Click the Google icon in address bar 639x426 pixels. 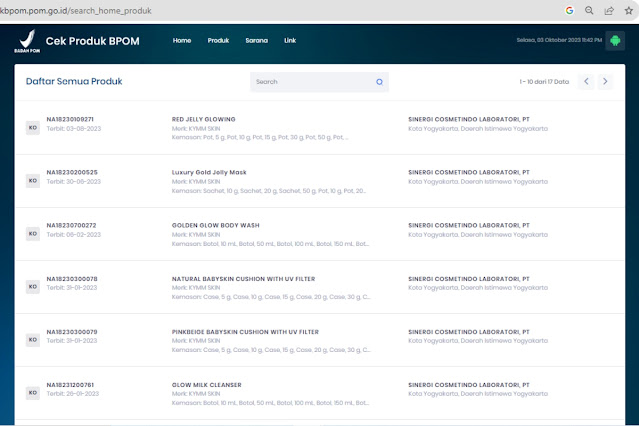[x=569, y=11]
